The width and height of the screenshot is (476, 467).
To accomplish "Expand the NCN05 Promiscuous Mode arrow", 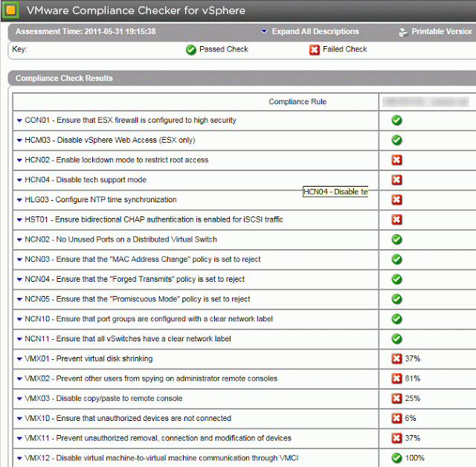I will (19, 299).
